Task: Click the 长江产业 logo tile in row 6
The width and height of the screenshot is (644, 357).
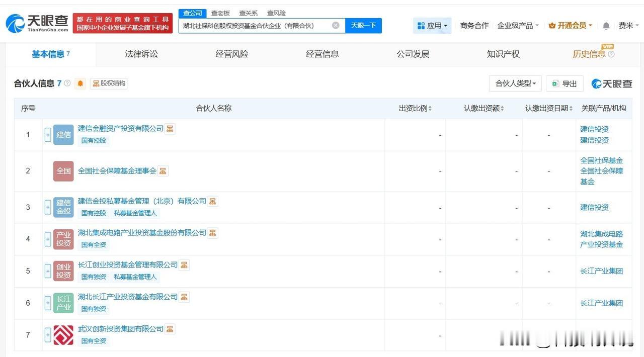Action: (63, 303)
